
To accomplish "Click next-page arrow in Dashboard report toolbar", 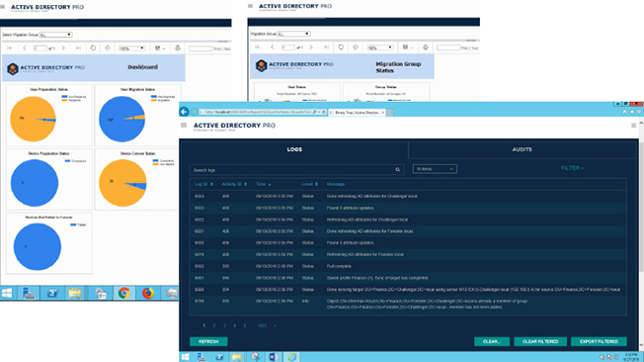I will 63,48.
